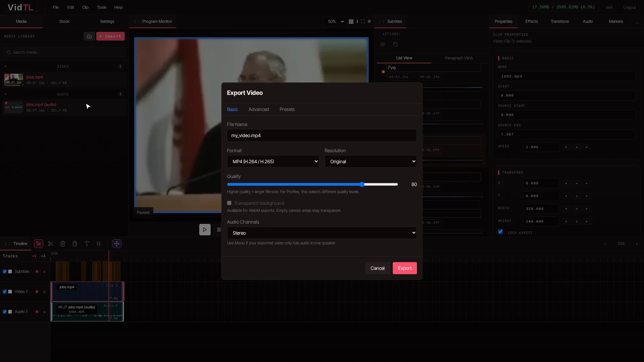Click the ripple delete icon beside the trash
The height and width of the screenshot is (362, 644).
point(75,244)
